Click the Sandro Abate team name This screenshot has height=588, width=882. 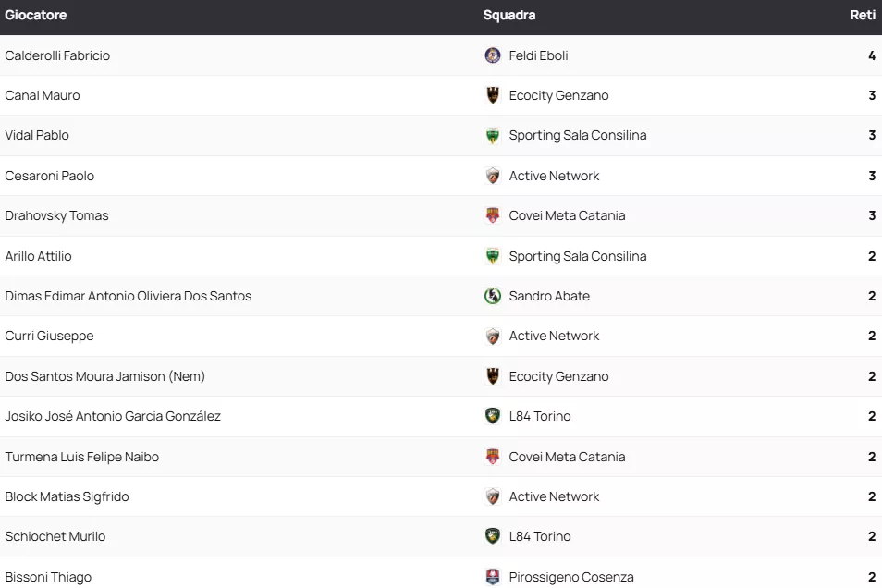point(549,296)
